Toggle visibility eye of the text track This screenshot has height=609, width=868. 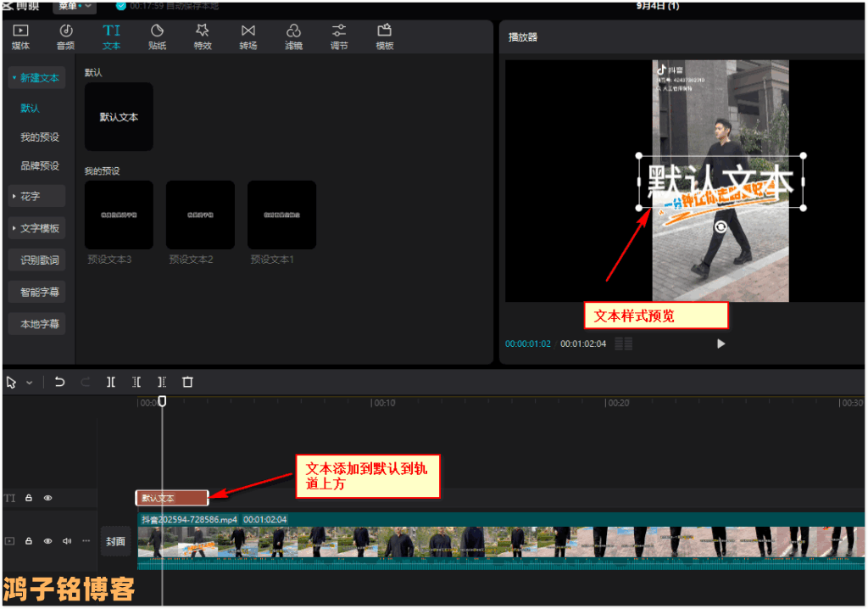coord(48,499)
